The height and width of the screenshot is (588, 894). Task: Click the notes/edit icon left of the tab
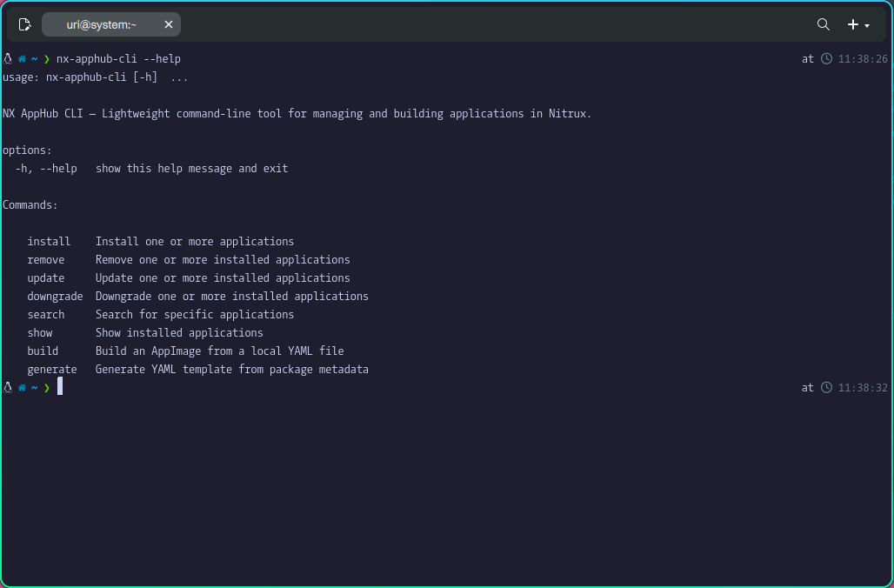(24, 24)
